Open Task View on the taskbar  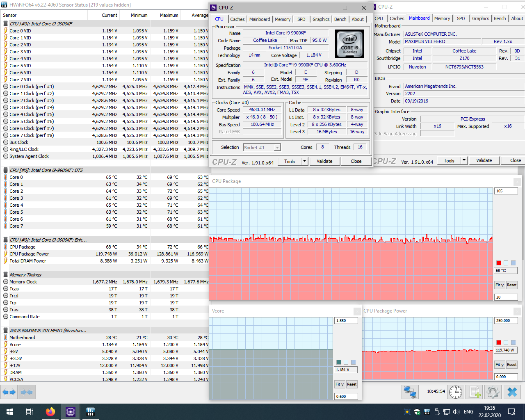click(30, 412)
